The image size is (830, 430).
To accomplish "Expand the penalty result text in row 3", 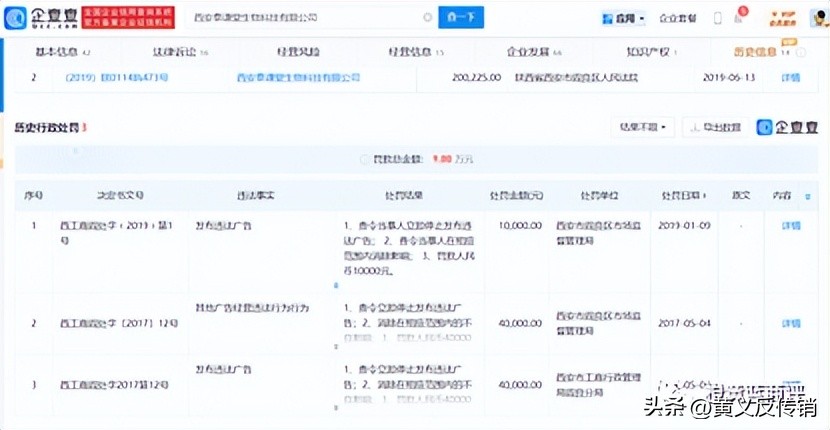I will coord(335,408).
